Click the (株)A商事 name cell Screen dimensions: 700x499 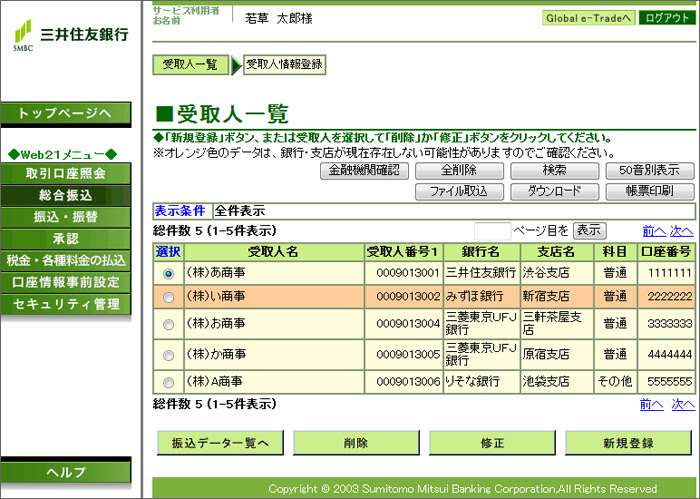point(274,382)
